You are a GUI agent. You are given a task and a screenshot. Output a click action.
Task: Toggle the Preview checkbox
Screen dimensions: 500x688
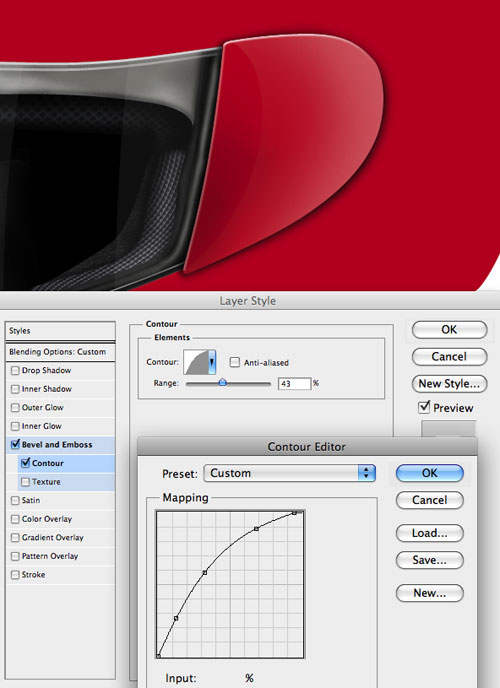[424, 407]
